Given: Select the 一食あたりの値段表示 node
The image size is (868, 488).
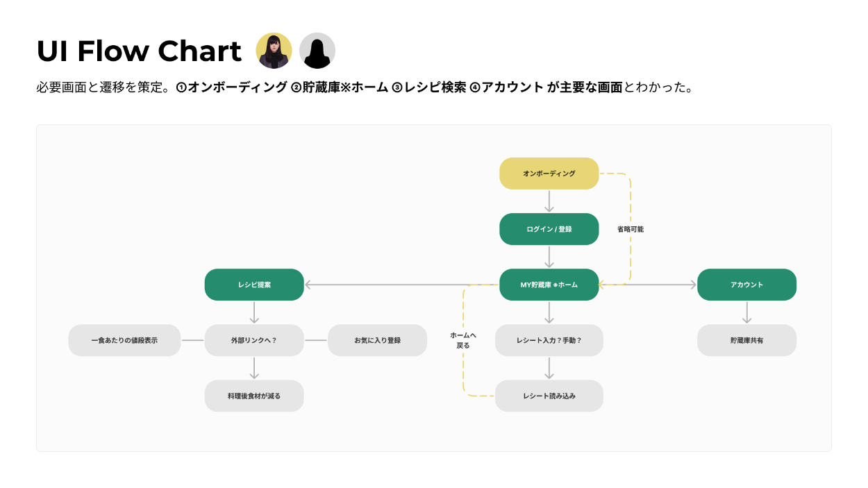Looking at the screenshot, I should pyautogui.click(x=124, y=340).
